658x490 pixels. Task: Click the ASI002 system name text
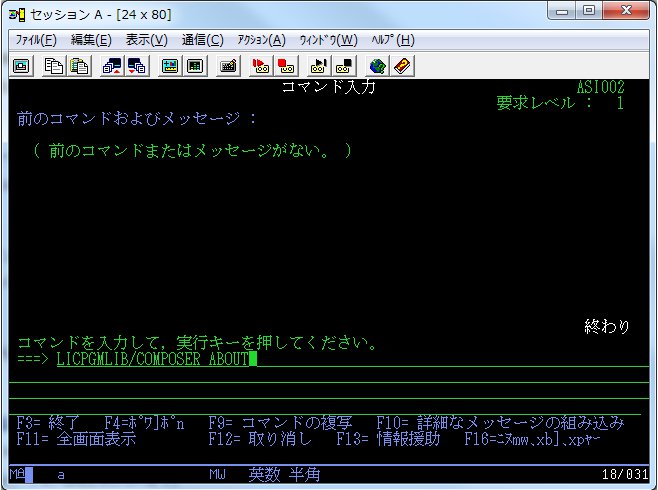[x=600, y=87]
